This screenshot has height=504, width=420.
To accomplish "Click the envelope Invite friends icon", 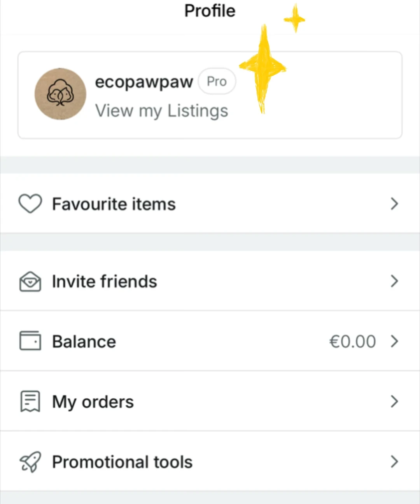I will (30, 281).
